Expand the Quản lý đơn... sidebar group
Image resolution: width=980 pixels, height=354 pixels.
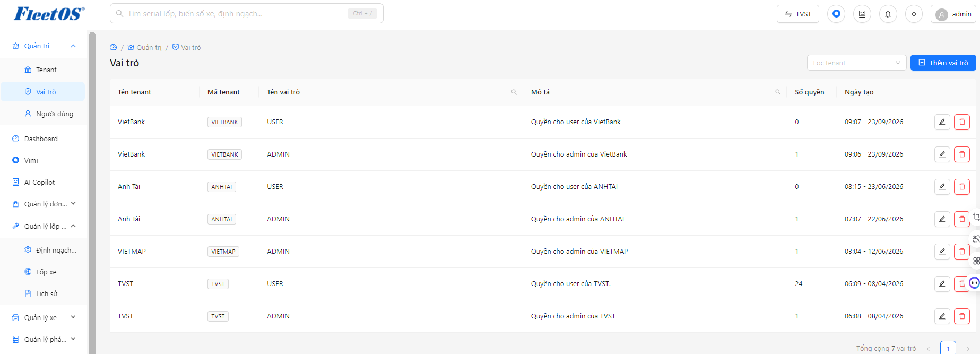42,204
